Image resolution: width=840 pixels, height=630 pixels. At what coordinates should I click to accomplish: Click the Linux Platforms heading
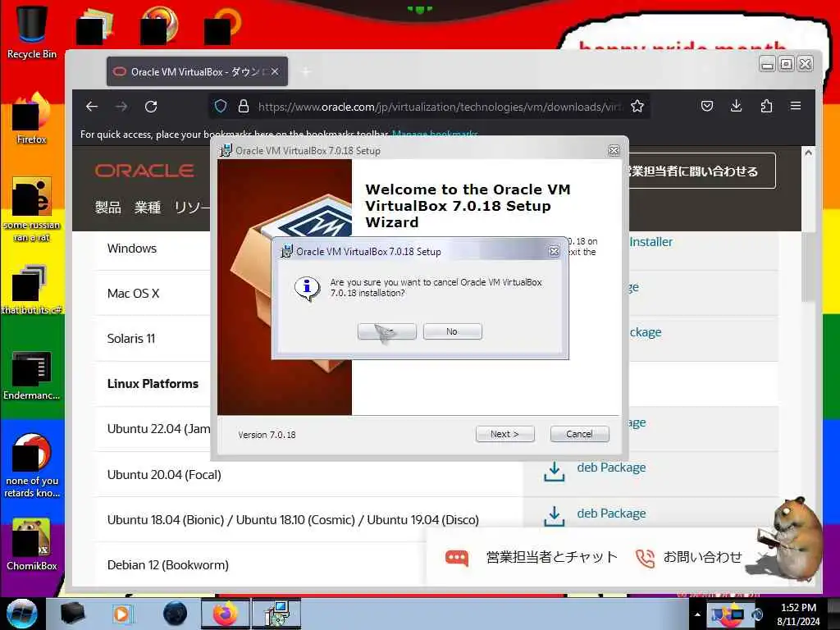click(153, 384)
